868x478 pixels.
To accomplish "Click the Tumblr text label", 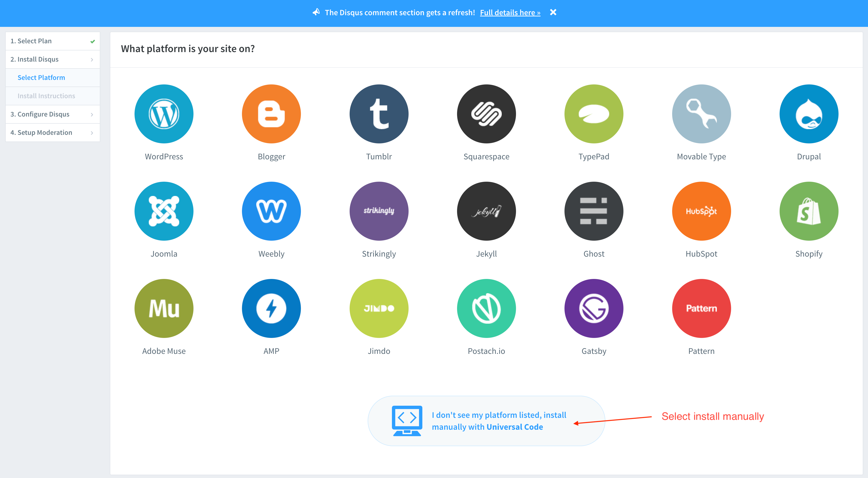I will pos(379,156).
